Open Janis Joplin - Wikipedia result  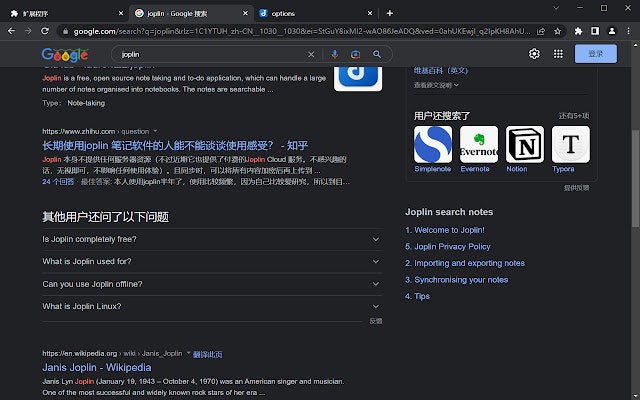tap(97, 367)
